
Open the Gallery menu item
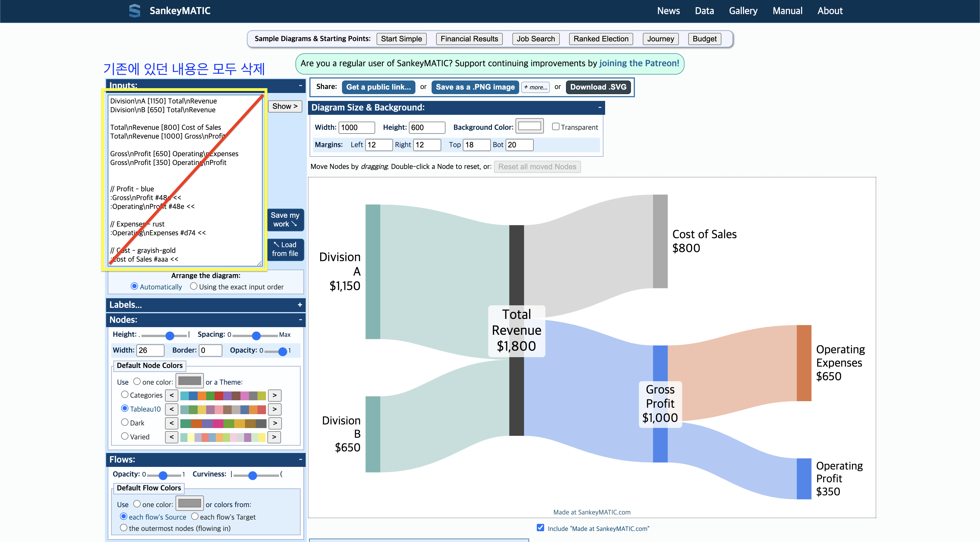[x=743, y=11]
